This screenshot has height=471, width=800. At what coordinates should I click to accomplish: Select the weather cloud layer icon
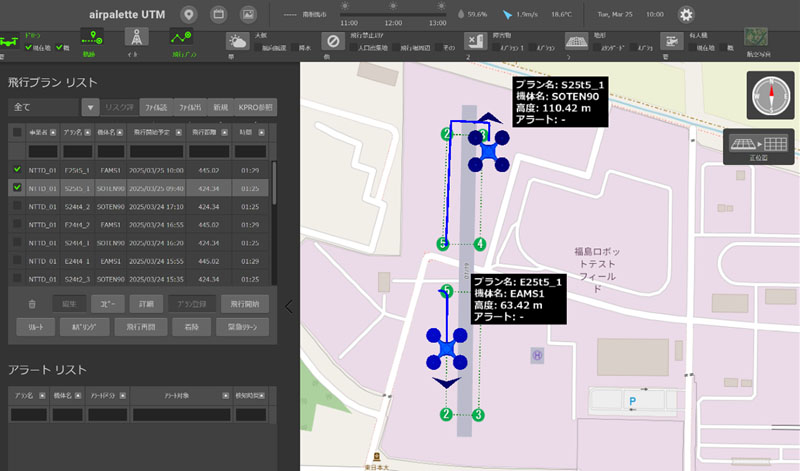[x=237, y=41]
